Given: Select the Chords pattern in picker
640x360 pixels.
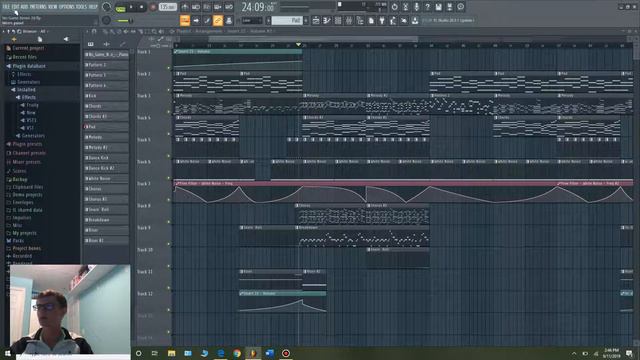Looking at the screenshot, I should click(x=106, y=106).
